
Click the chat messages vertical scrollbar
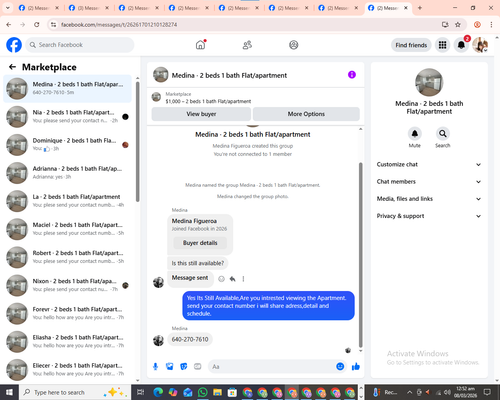360,255
